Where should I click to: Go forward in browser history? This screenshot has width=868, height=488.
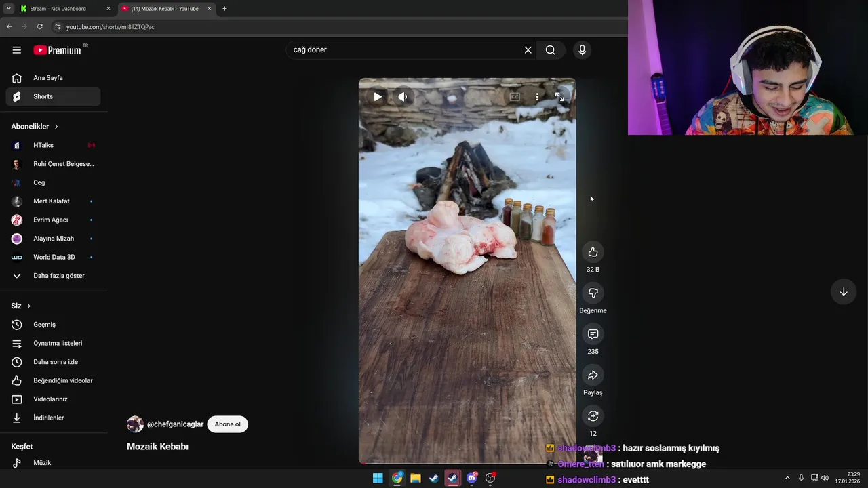coord(24,26)
